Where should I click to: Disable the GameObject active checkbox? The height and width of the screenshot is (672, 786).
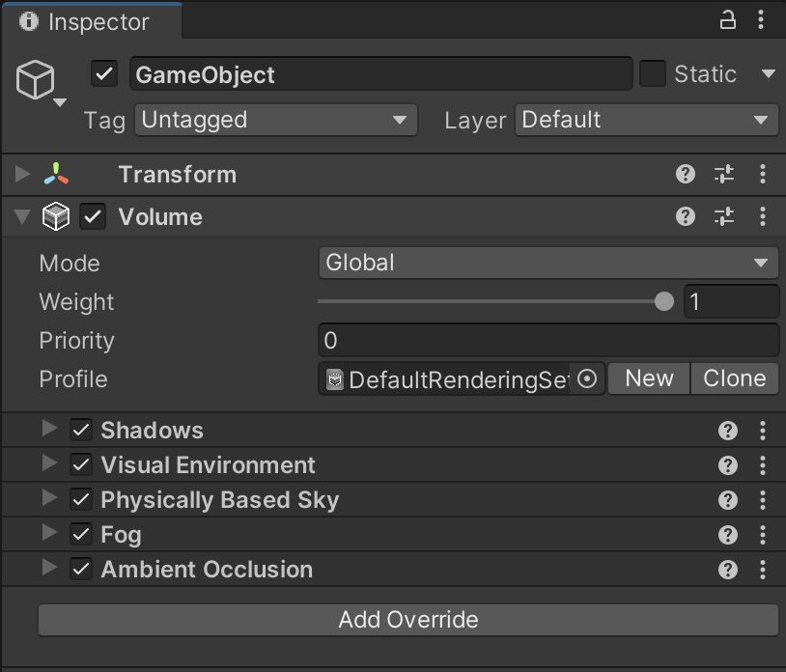pos(104,74)
